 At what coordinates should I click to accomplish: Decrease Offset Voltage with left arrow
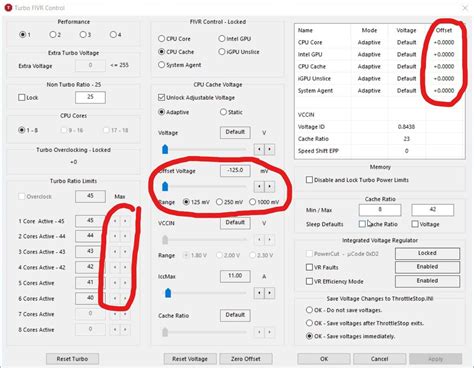pos(259,187)
